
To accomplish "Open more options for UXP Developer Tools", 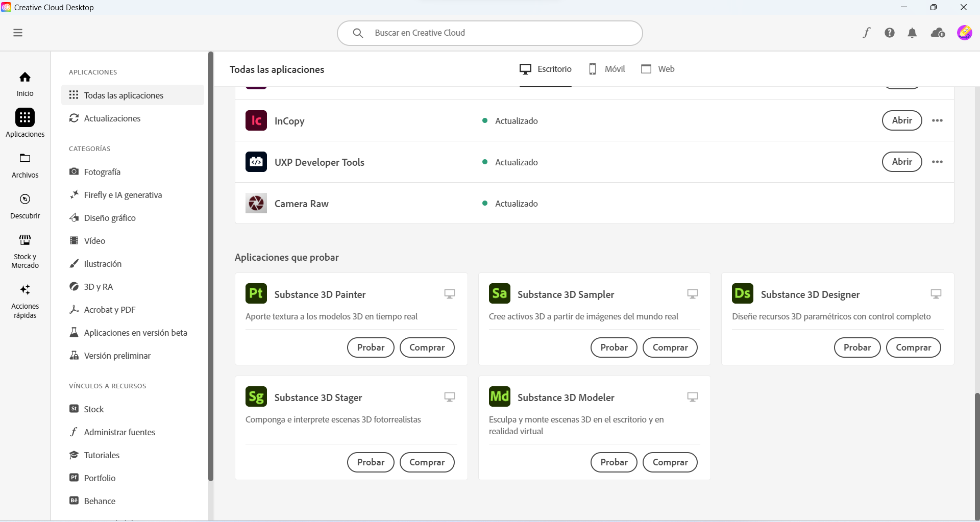I will point(937,162).
